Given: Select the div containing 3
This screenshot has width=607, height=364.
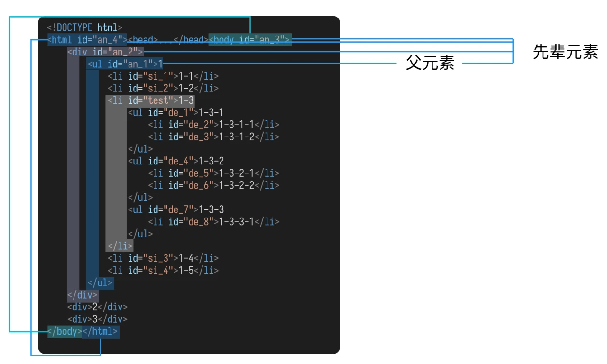Looking at the screenshot, I should click(97, 319).
